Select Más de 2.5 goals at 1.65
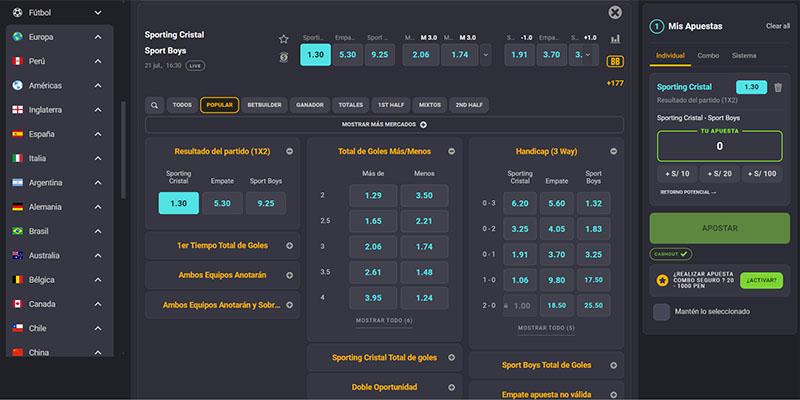800x400 pixels. 373,221
